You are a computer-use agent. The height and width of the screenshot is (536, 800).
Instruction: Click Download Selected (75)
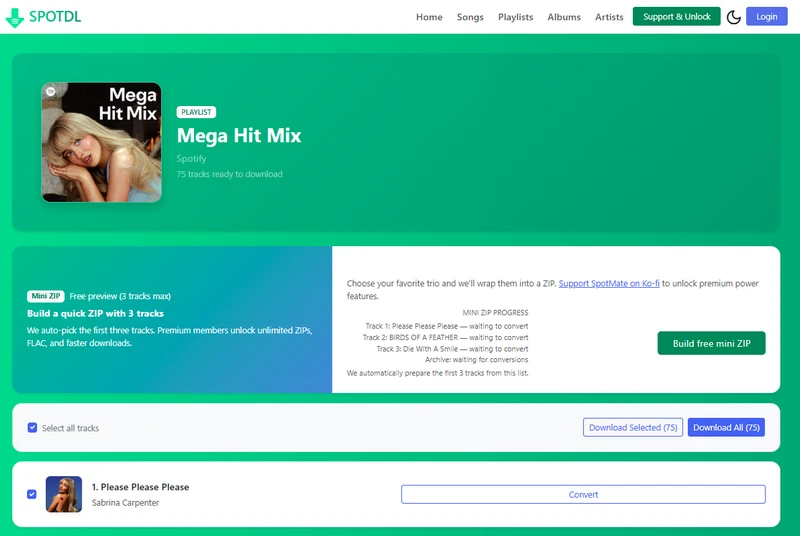(x=633, y=427)
